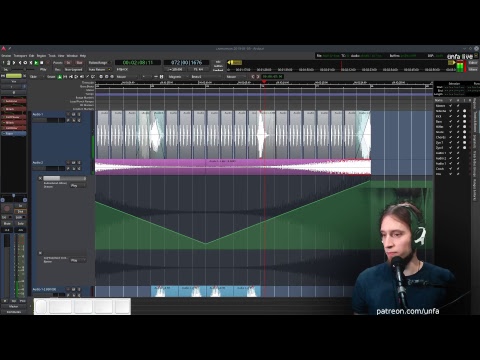Start playback with the green Play button

36,63
